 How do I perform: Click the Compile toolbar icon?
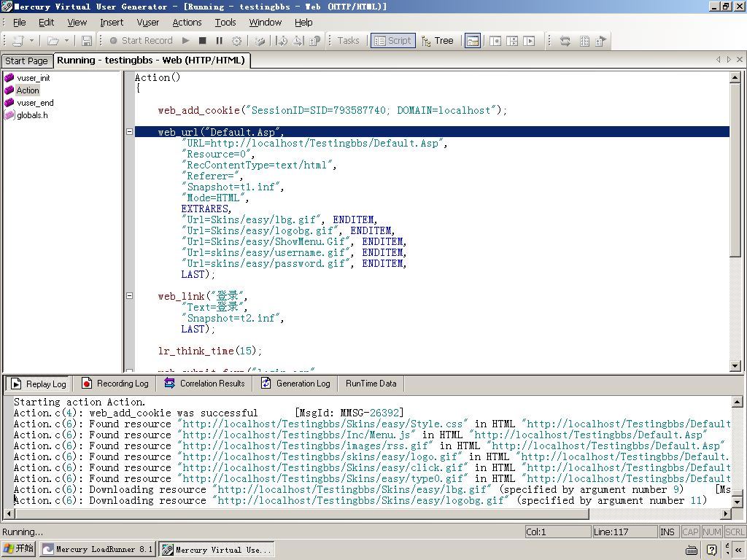(260, 41)
